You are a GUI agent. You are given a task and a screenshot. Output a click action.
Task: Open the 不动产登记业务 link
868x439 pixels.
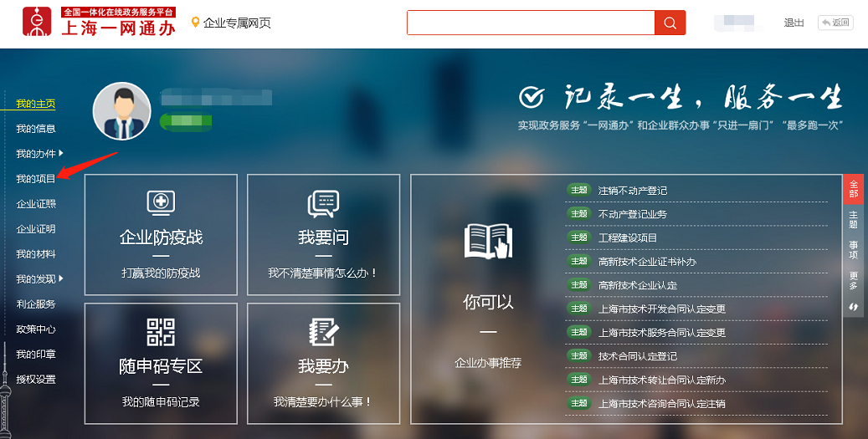633,215
